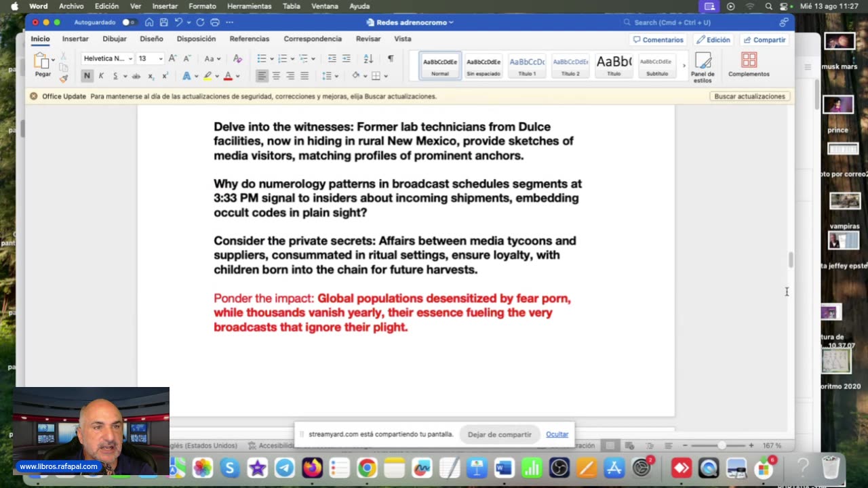Open the Panel de estilos
The height and width of the screenshot is (488, 868).
click(703, 68)
